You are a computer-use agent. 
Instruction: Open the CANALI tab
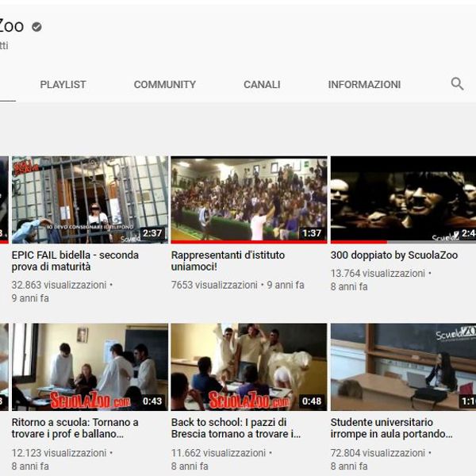coord(262,84)
